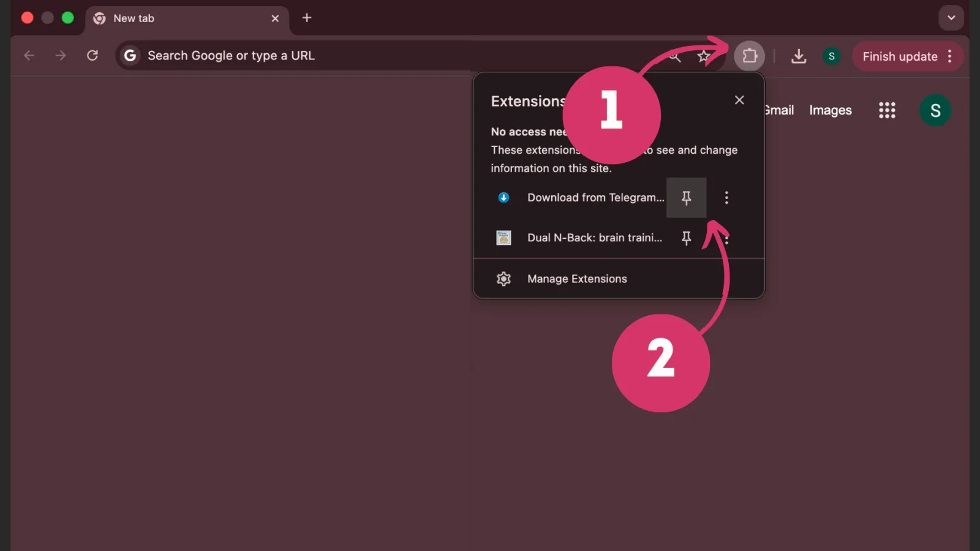Click the Chrome icon on the New tab
Viewport: 980px width, 551px height.
click(x=99, y=18)
